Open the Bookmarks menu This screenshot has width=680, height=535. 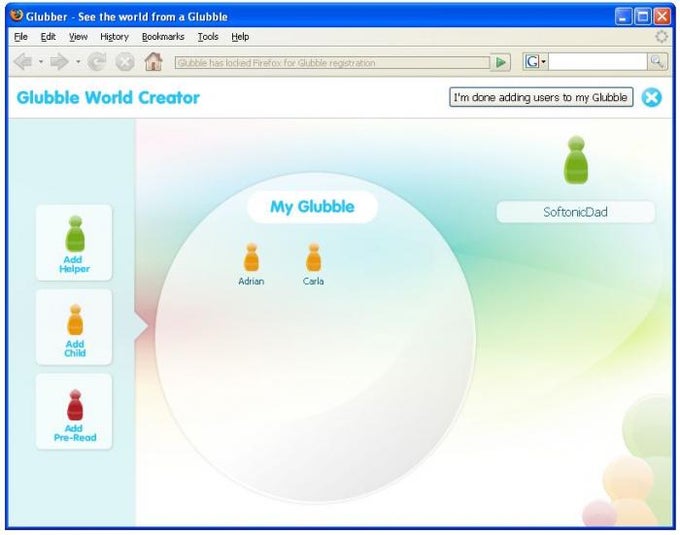pos(163,37)
